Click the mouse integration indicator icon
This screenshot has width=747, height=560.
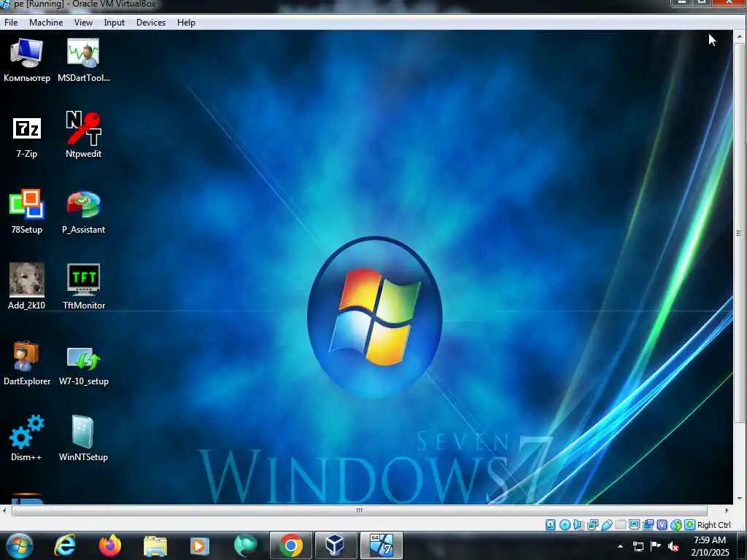[676, 525]
